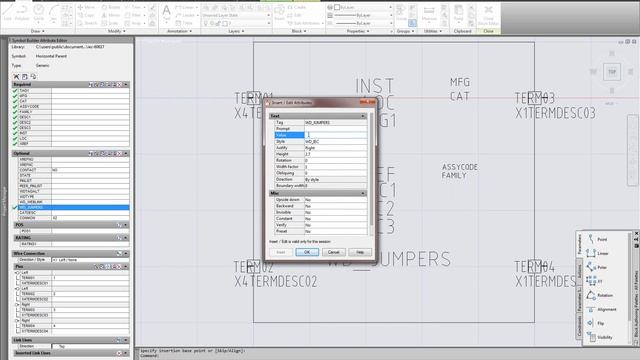Toggle the checkmark beside LOC attribute
Viewport: 640px width, 360px height.
pyautogui.click(x=15, y=138)
